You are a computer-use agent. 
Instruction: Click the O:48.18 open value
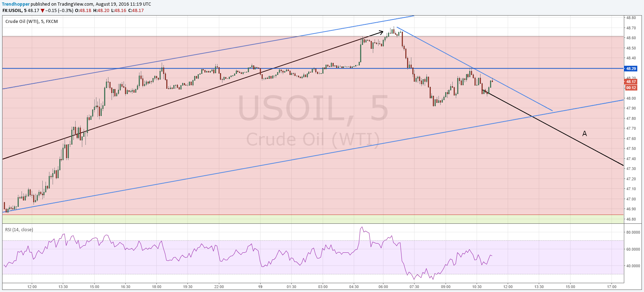[83, 11]
